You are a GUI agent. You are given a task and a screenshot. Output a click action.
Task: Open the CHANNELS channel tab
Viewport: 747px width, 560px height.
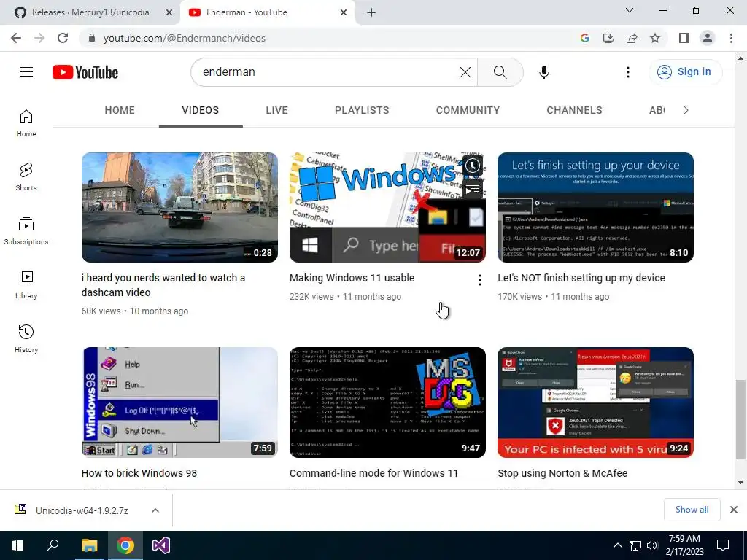pyautogui.click(x=575, y=111)
